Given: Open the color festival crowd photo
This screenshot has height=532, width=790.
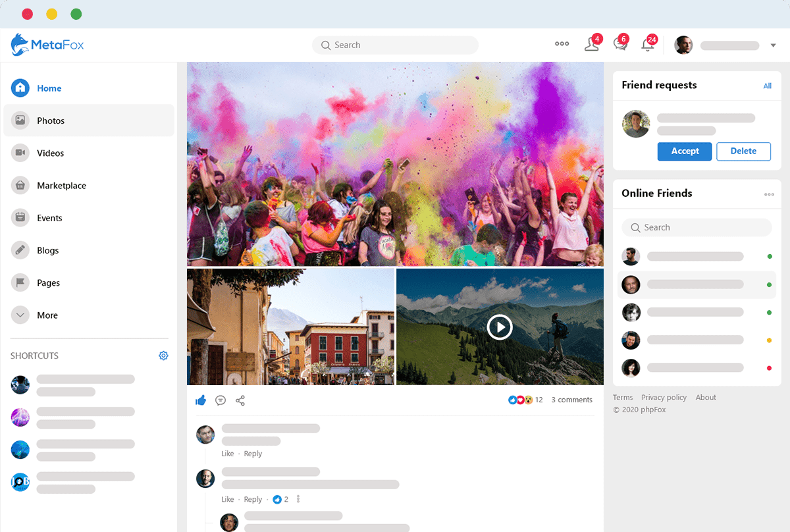Looking at the screenshot, I should pos(395,164).
